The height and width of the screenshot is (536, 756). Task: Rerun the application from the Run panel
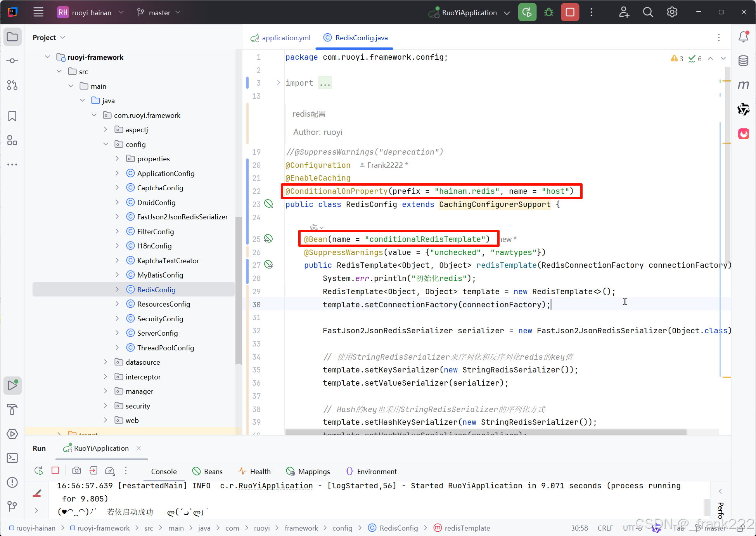coord(38,470)
